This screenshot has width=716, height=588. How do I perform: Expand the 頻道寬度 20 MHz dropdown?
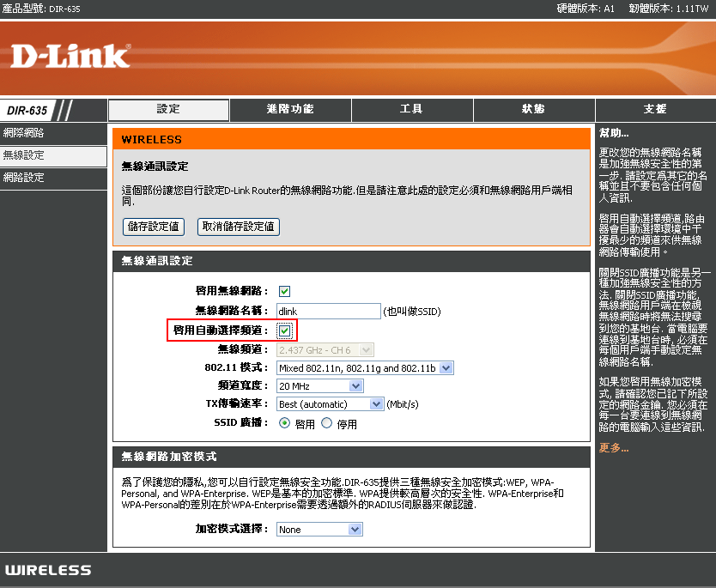[319, 386]
